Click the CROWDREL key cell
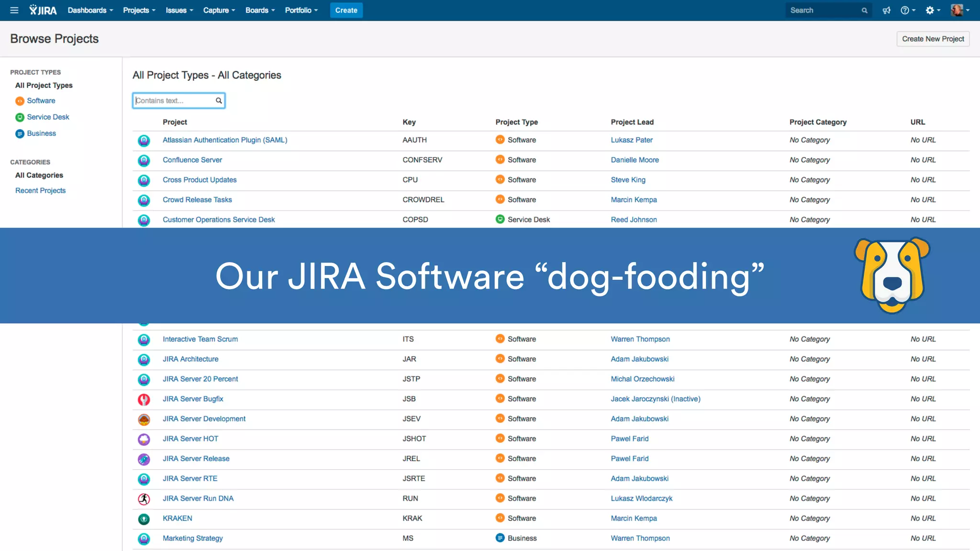This screenshot has width=980, height=551. [423, 199]
